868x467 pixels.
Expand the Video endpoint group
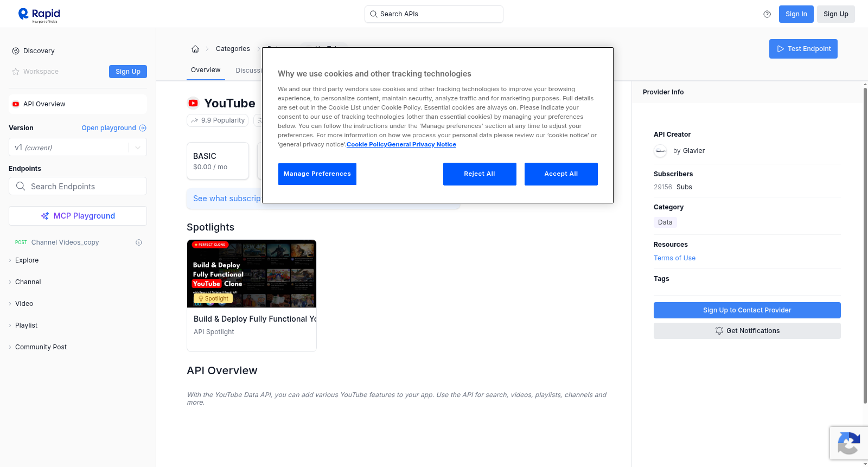(x=24, y=304)
